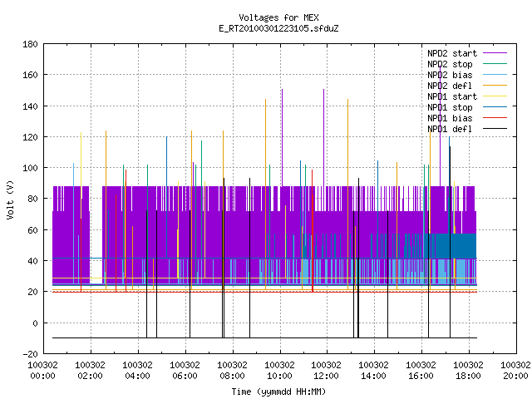Image resolution: width=532 pixels, height=399 pixels.
Task: Click the green NPD2 stop legend line
Action: tap(495, 63)
